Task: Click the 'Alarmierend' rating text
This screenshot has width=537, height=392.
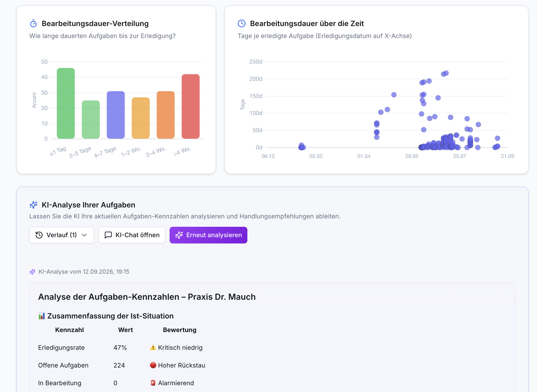Action: (176, 383)
